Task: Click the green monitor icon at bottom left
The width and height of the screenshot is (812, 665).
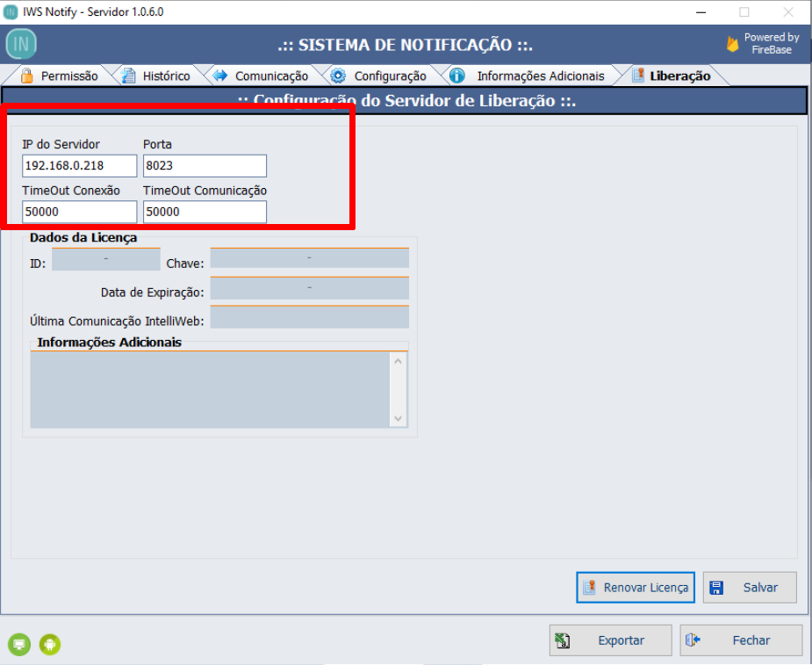Action: [x=19, y=645]
